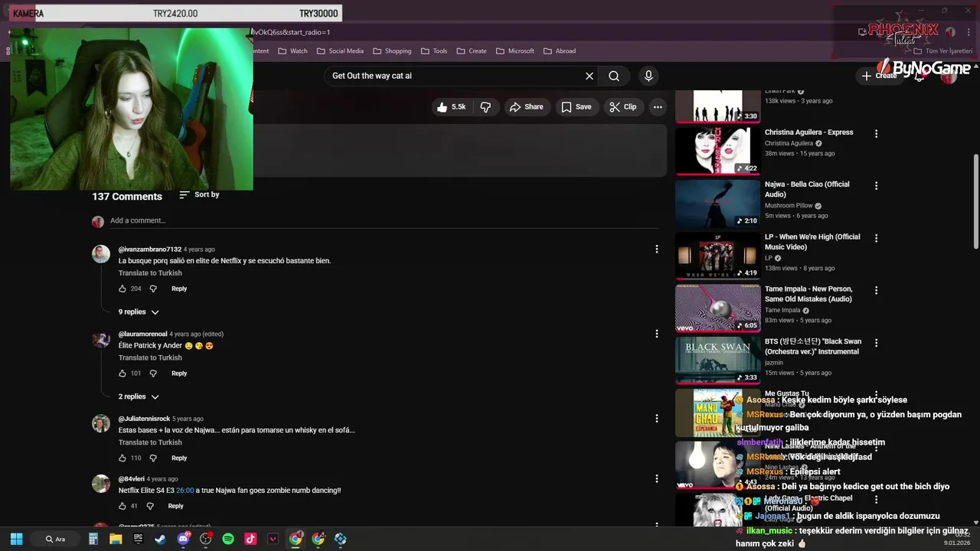Viewport: 980px width, 551px height.
Task: Jump to 26:00 timestamp link
Action: click(x=185, y=491)
